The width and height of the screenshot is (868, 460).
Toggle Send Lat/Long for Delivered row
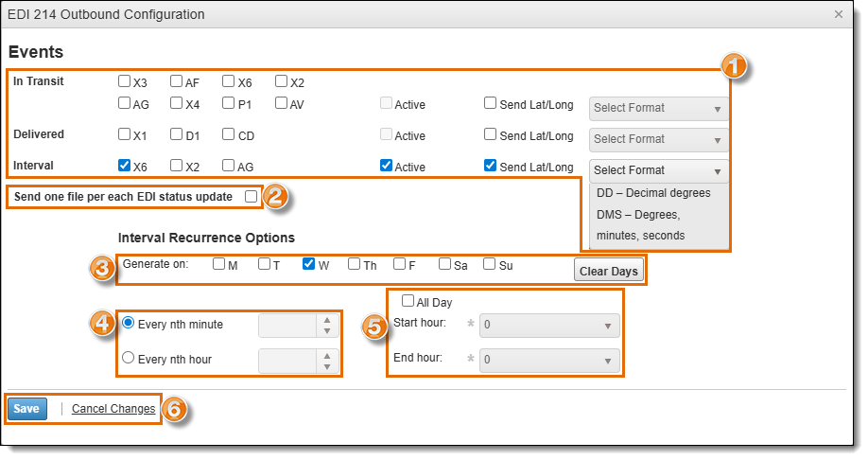pyautogui.click(x=490, y=134)
